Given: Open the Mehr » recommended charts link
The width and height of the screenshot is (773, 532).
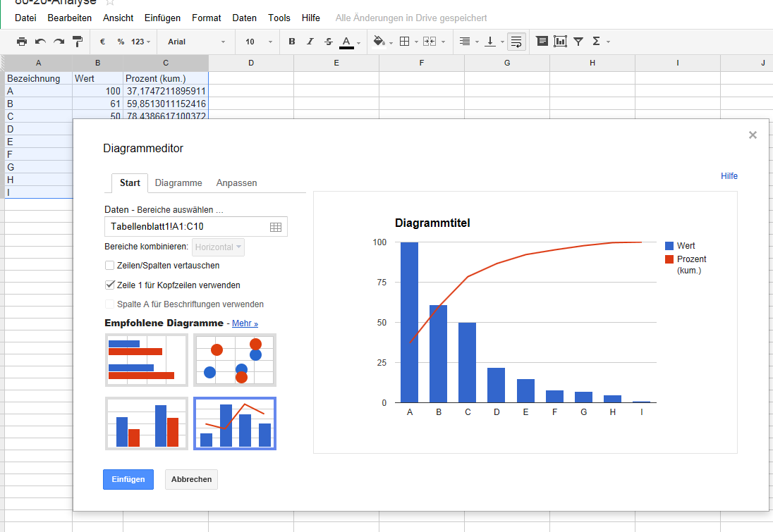Looking at the screenshot, I should 245,323.
